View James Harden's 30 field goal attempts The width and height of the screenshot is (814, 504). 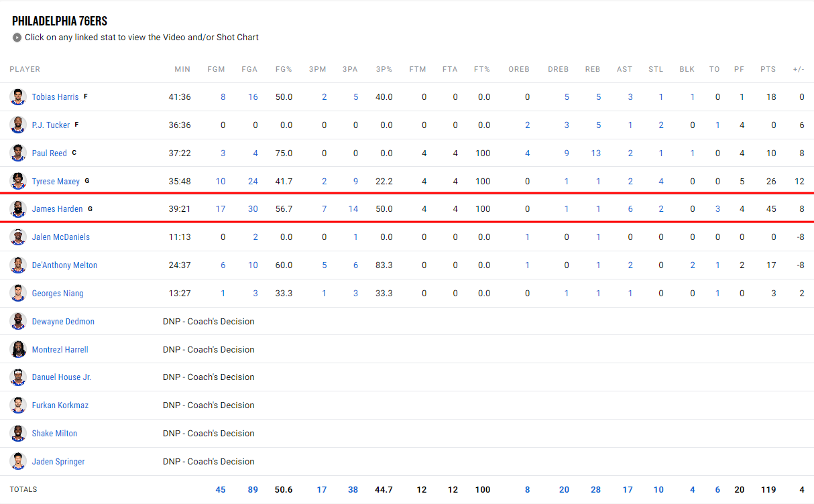(253, 209)
